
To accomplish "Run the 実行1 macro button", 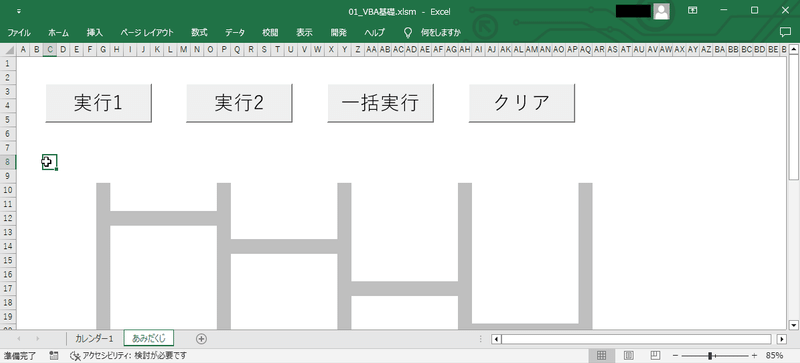I will 98,103.
